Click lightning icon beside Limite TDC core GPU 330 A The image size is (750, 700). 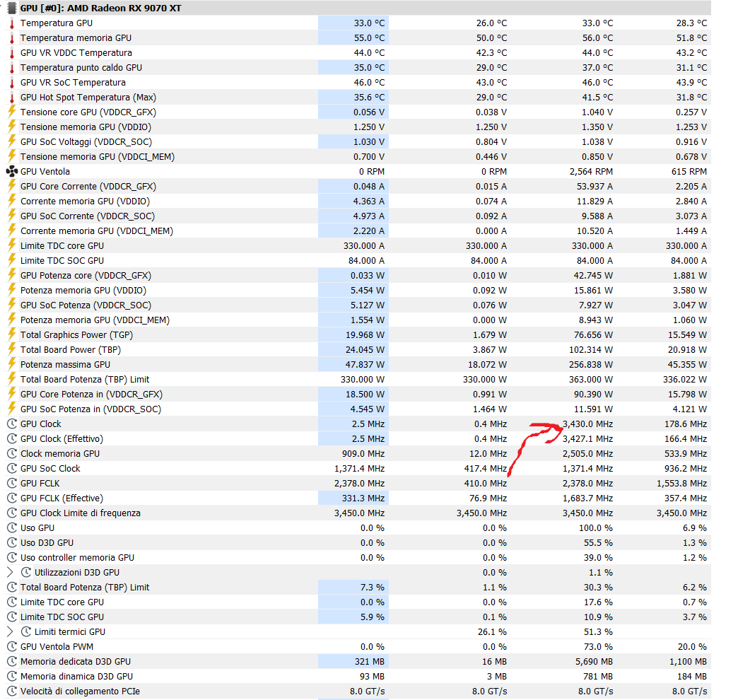(12, 245)
